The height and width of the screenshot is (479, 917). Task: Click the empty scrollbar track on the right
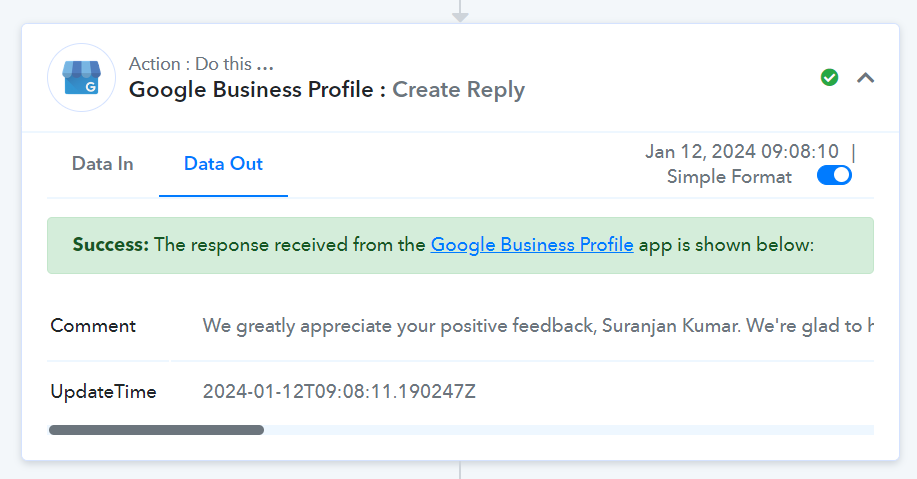click(568, 430)
